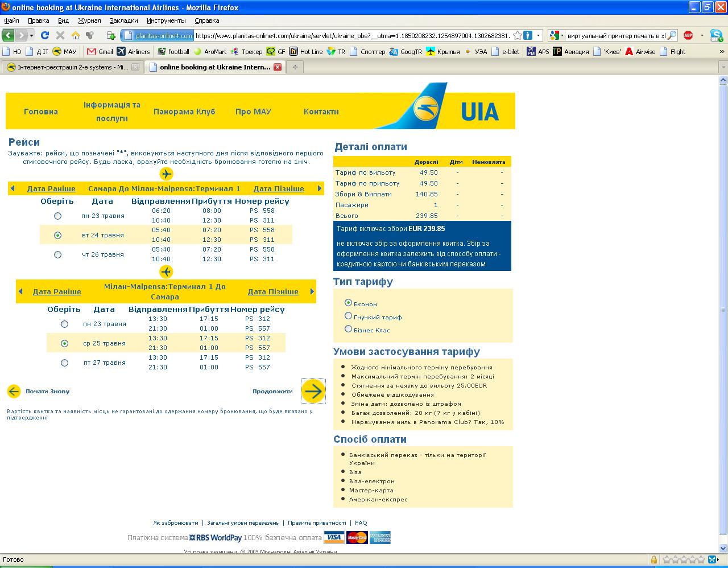Screen dimensions: 728x568
Task: Click the yellow Продовжити arrow icon
Action: point(313,391)
